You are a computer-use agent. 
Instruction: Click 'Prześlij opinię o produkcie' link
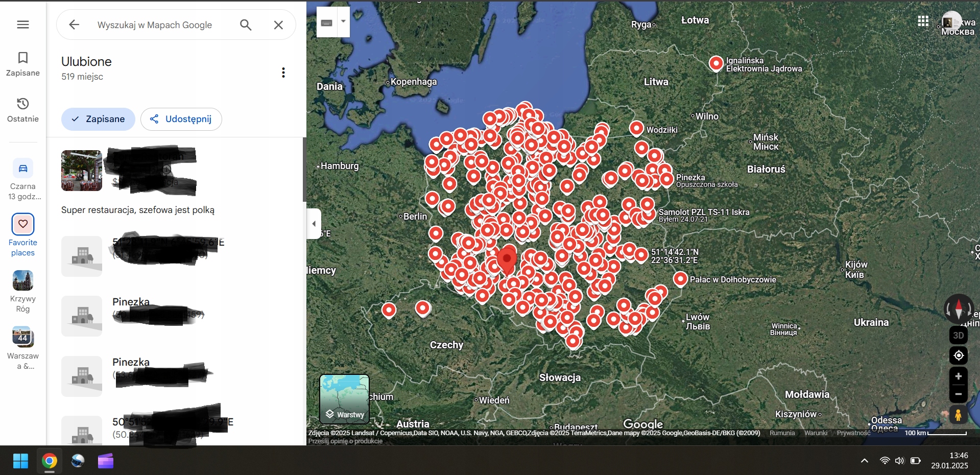click(x=345, y=441)
